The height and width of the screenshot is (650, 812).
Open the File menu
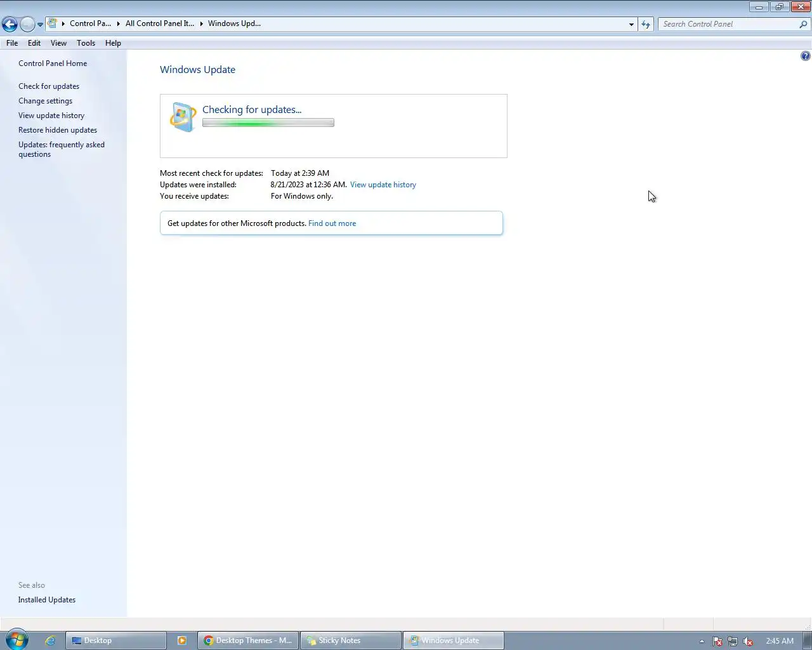12,43
